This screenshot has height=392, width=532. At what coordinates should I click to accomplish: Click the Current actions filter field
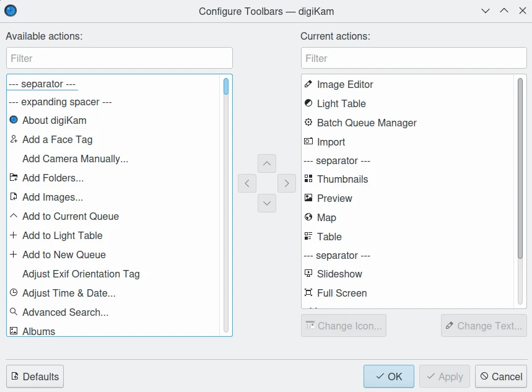click(414, 58)
